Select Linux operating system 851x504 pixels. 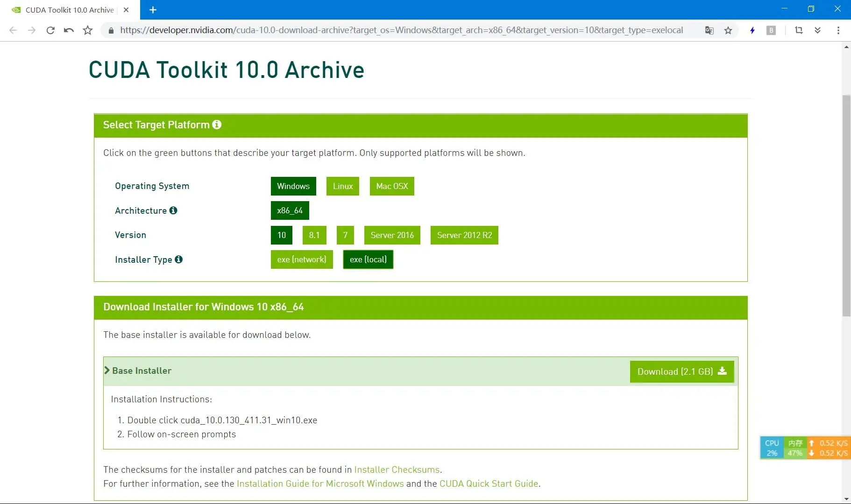pyautogui.click(x=343, y=186)
